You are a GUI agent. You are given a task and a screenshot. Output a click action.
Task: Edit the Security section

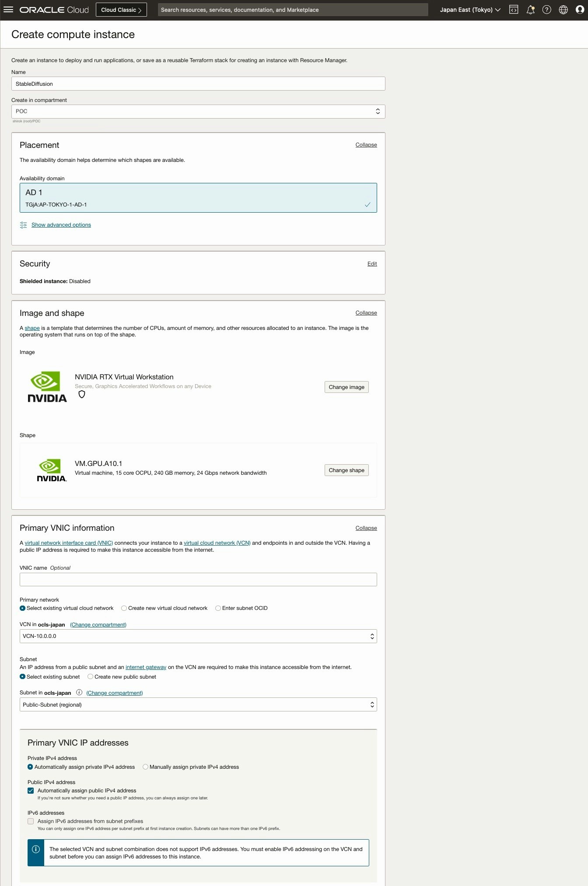coord(372,264)
